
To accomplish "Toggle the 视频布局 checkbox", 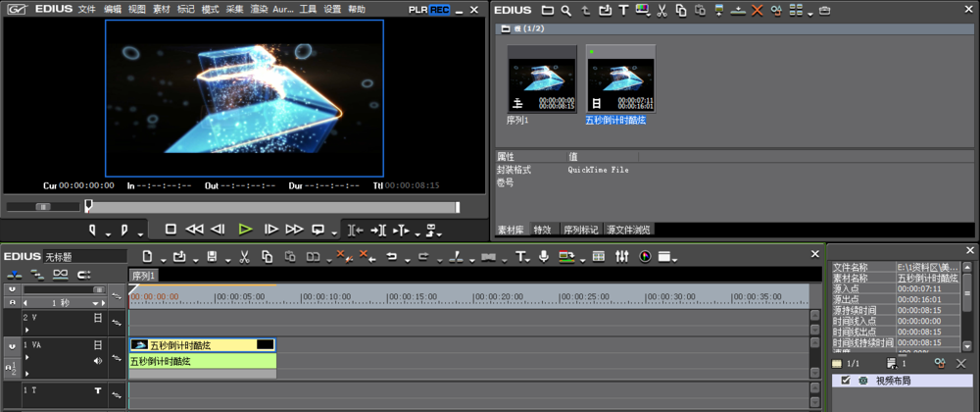I will pos(845,381).
